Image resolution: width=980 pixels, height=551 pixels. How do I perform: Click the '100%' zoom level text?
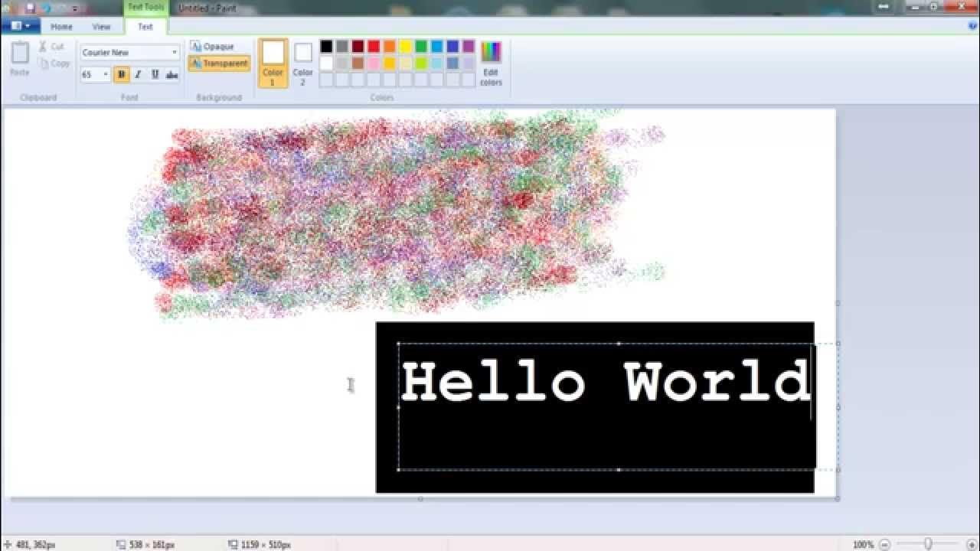pos(863,544)
